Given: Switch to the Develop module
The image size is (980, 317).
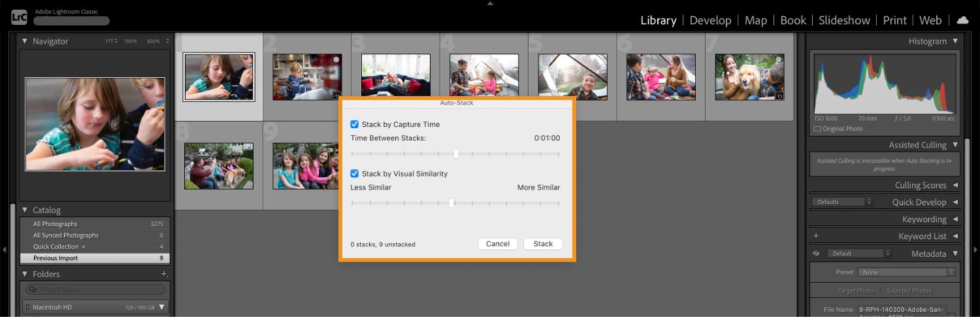Looking at the screenshot, I should (710, 20).
